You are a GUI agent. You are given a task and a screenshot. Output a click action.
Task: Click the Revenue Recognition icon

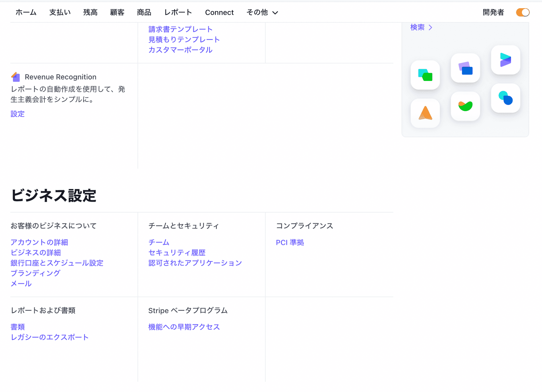16,77
